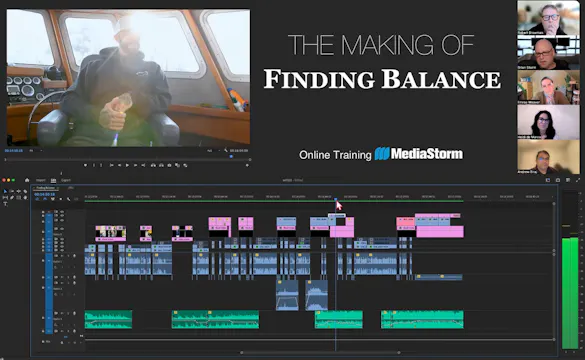Enable voice-over record on first audio track

(74, 256)
